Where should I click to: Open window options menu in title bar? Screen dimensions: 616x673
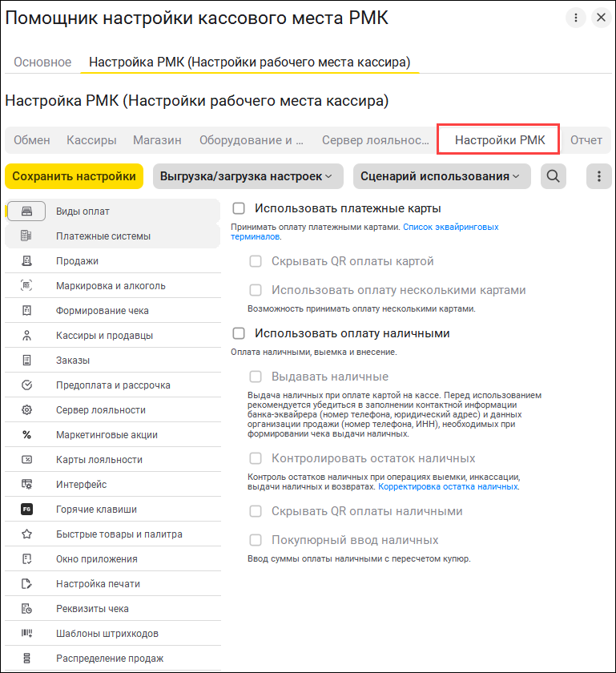pyautogui.click(x=575, y=18)
